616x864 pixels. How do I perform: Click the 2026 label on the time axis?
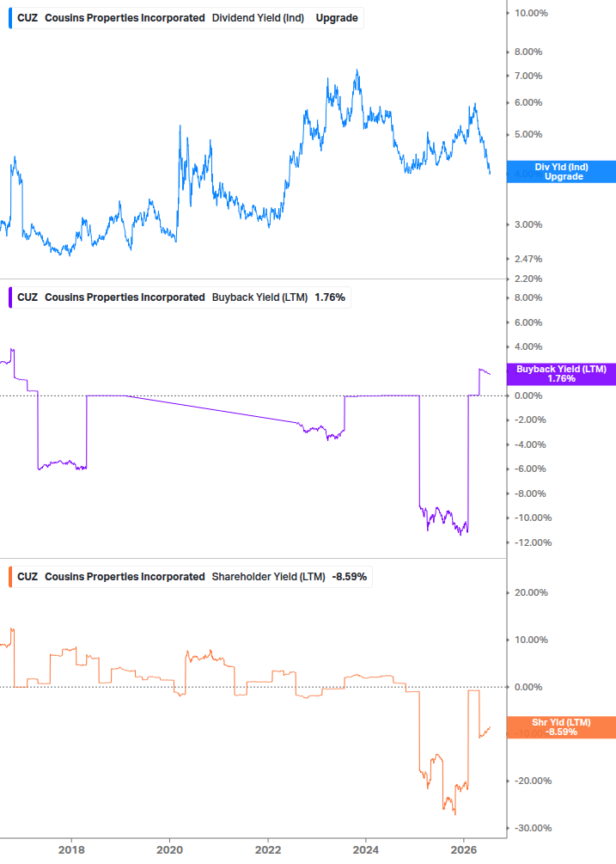tap(464, 850)
